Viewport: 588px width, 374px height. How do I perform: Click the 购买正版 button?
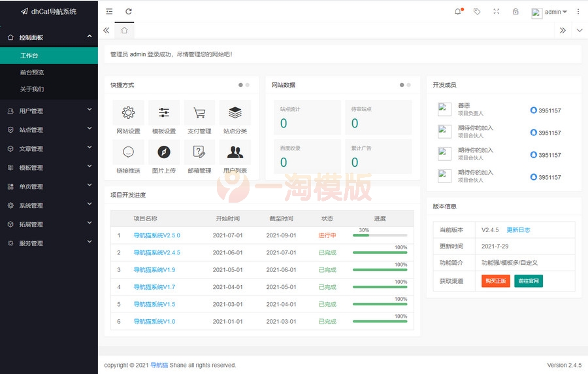pyautogui.click(x=495, y=280)
